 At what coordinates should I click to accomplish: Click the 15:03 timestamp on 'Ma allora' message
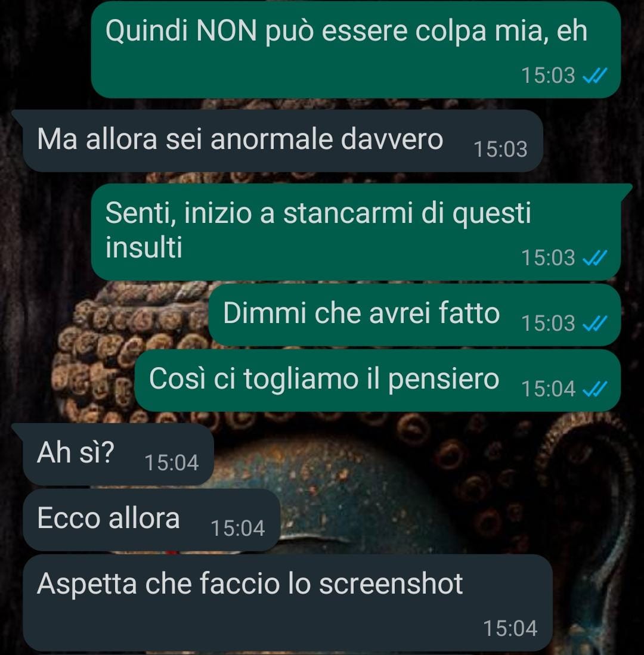pyautogui.click(x=500, y=149)
